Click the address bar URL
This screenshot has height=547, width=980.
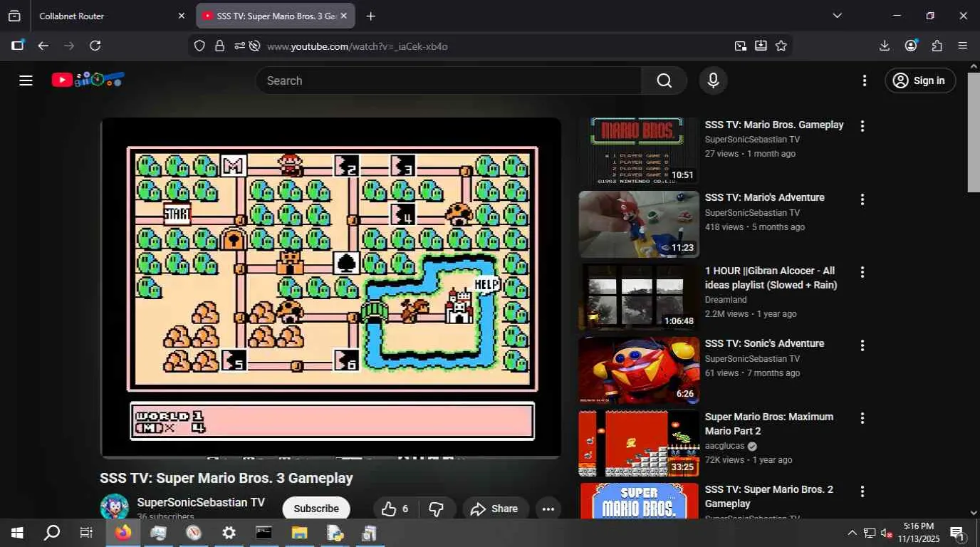358,46
